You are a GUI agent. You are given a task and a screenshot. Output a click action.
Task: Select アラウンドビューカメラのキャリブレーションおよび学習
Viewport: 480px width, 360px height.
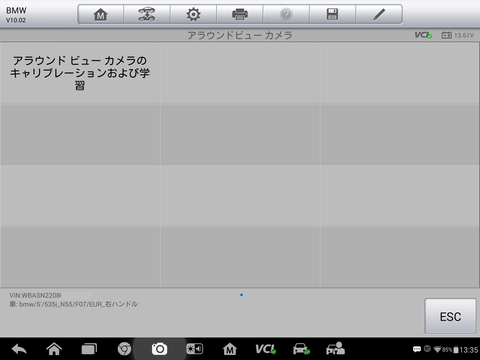(x=80, y=73)
